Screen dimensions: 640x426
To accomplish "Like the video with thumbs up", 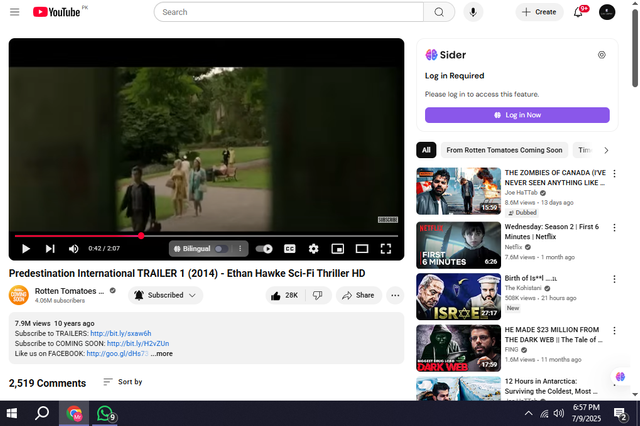I will click(x=285, y=295).
